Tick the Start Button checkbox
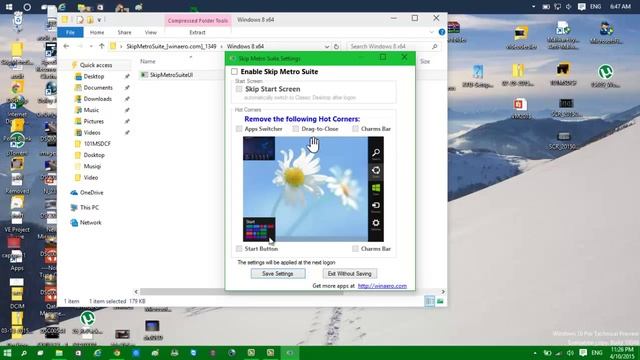This screenshot has height=360, width=640. coord(239,249)
